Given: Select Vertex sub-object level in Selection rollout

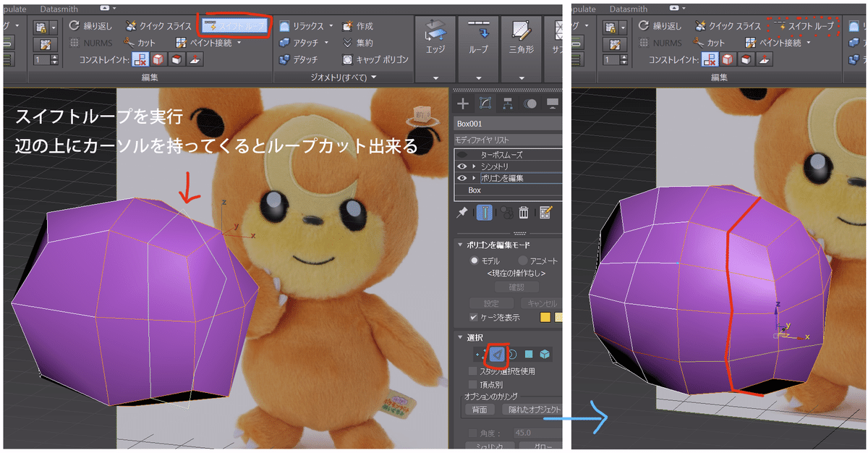Looking at the screenshot, I should [x=479, y=354].
